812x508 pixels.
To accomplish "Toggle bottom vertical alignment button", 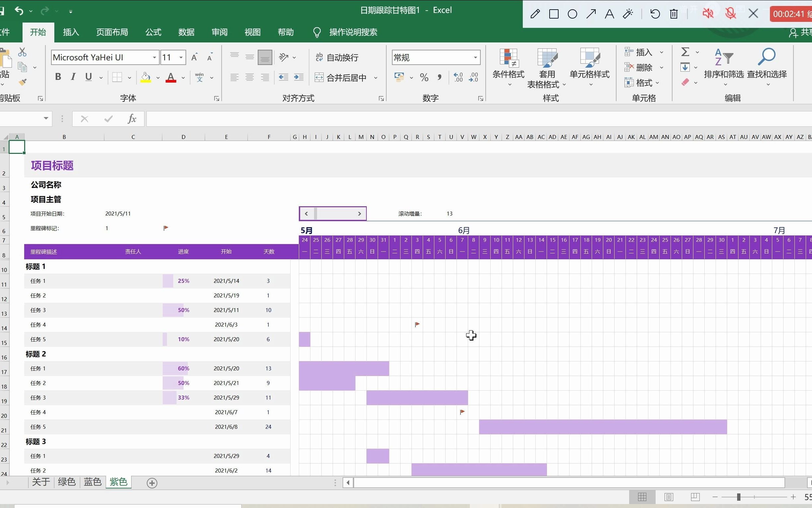I will [265, 57].
